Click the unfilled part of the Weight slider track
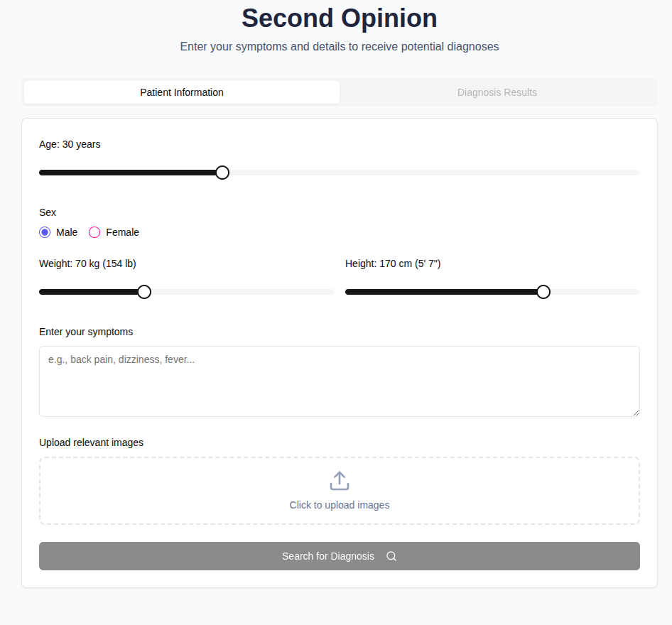The height and width of the screenshot is (625, 672). tap(242, 292)
